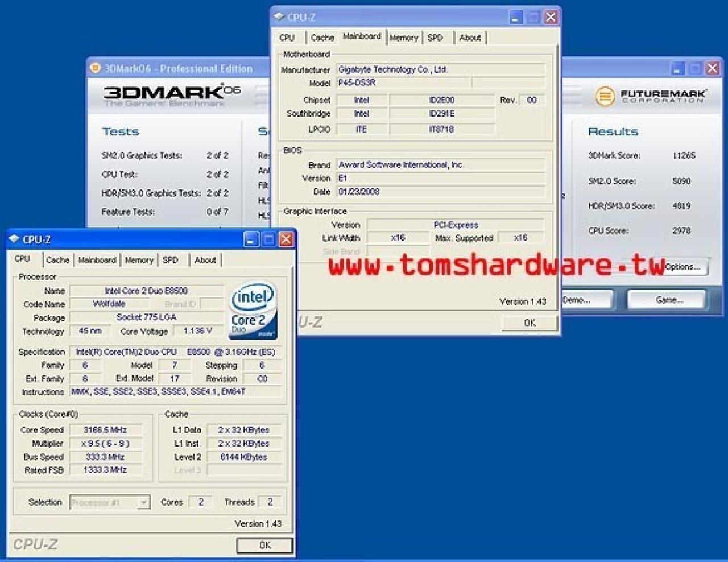Click the 3DMARK06 logo banner

(172, 96)
